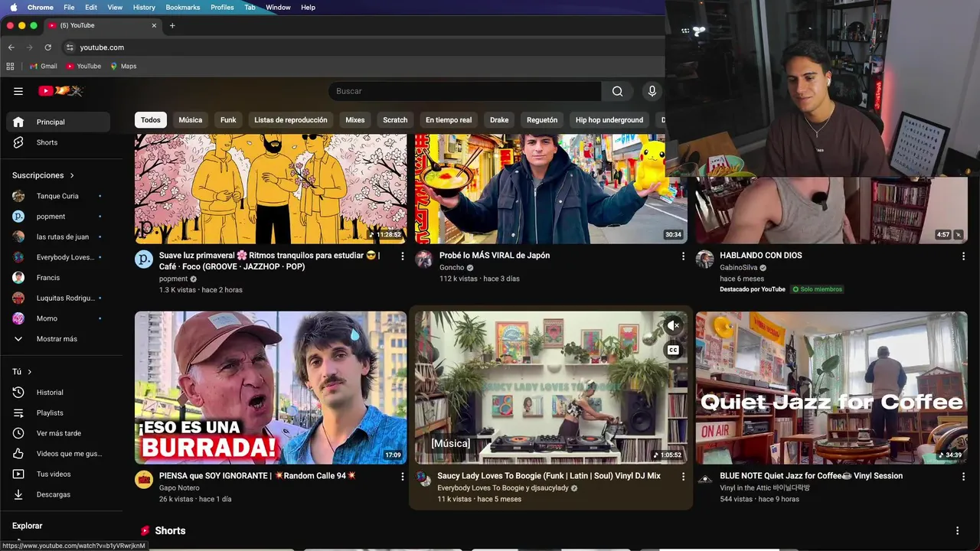Open Quiet Jazz for Coffee thumbnail

[x=831, y=387]
